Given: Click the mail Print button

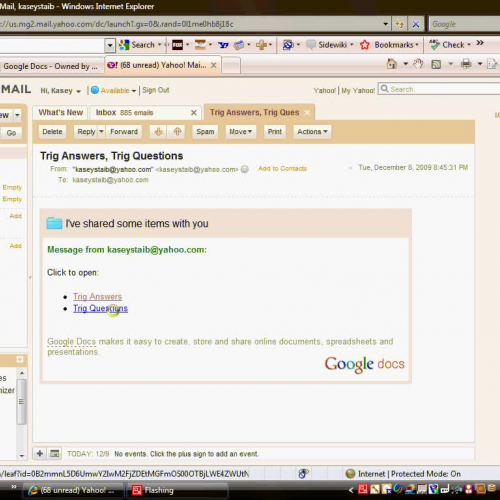Looking at the screenshot, I should (x=275, y=132).
